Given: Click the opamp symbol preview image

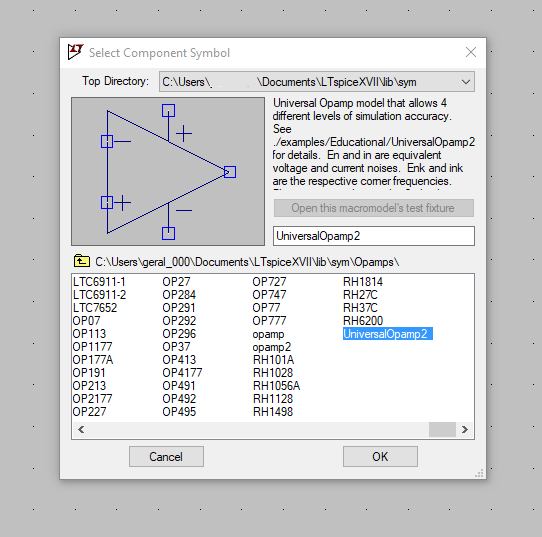Looking at the screenshot, I should [168, 171].
